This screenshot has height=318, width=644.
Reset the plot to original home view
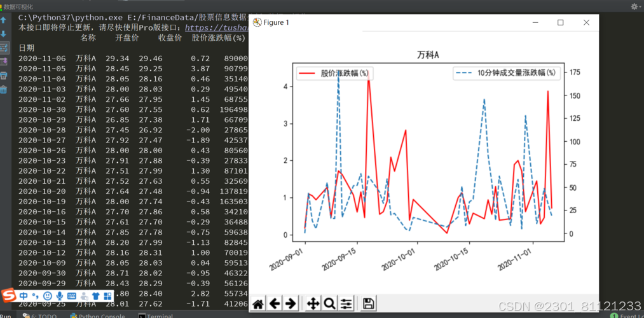click(x=258, y=303)
